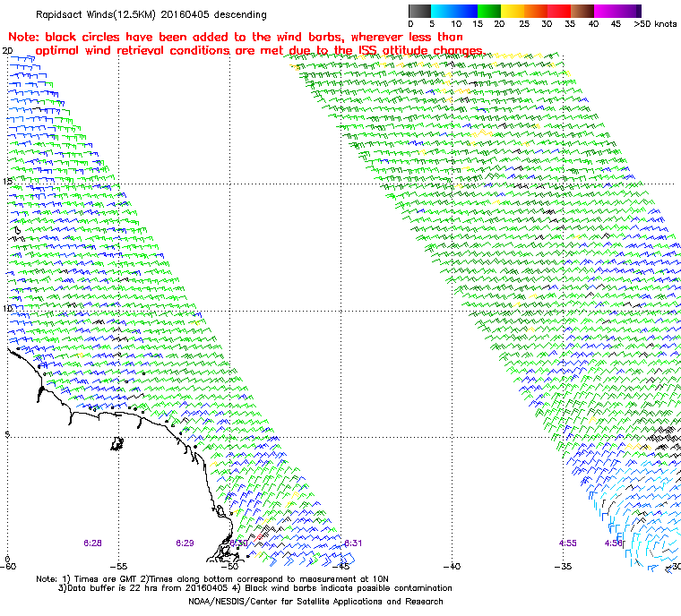Select the 4:55 swath time label
681x616 pixels.
point(567,543)
